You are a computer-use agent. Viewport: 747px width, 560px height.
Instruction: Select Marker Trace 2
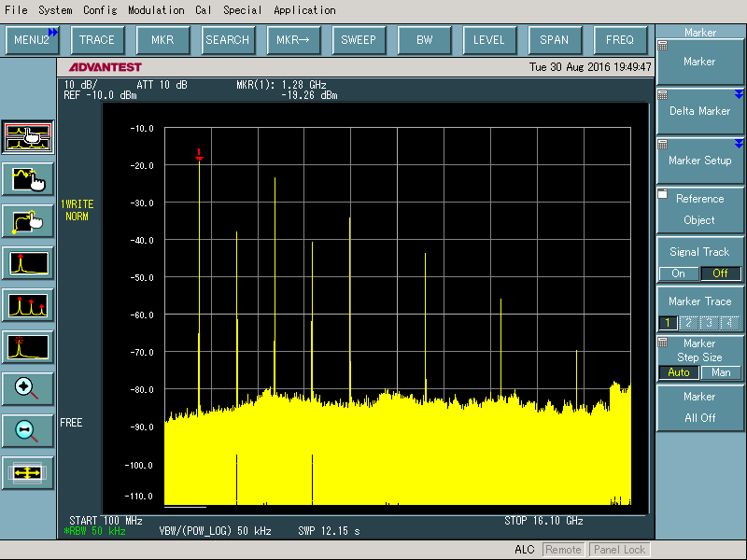point(688,323)
